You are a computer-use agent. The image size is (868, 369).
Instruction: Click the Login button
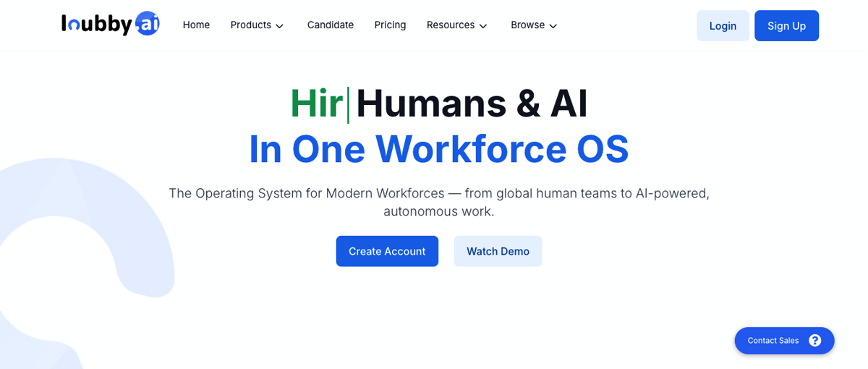click(723, 26)
